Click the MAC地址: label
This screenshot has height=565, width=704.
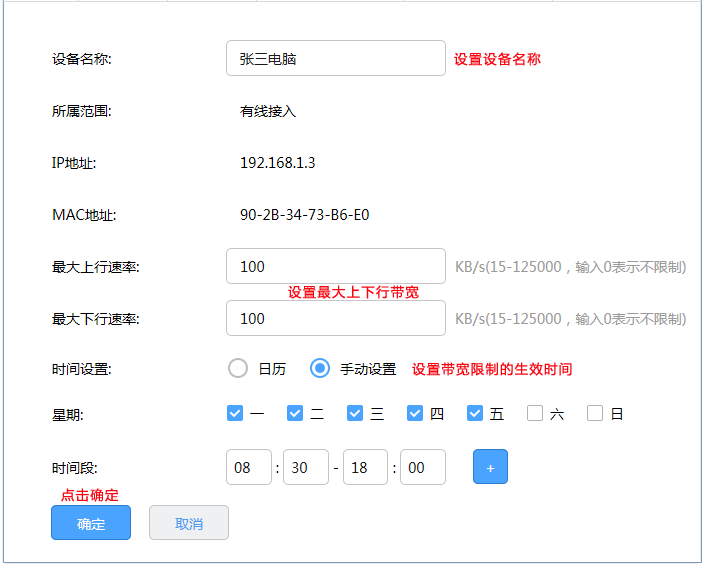point(84,215)
